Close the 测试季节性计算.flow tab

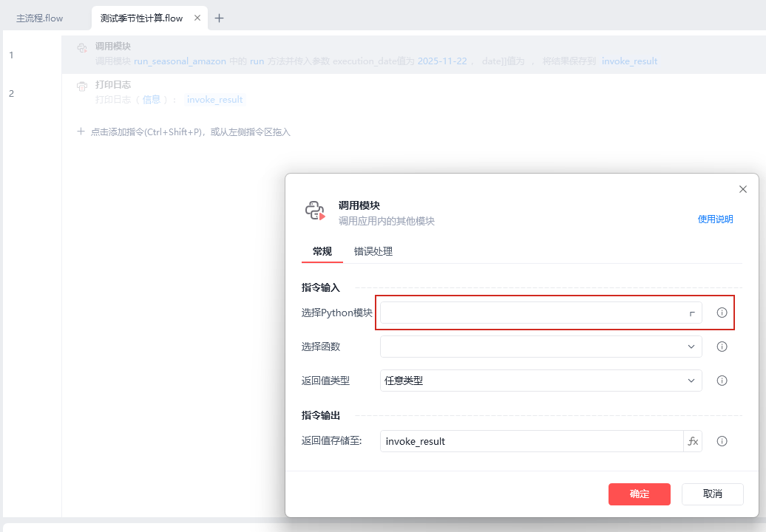click(x=197, y=18)
